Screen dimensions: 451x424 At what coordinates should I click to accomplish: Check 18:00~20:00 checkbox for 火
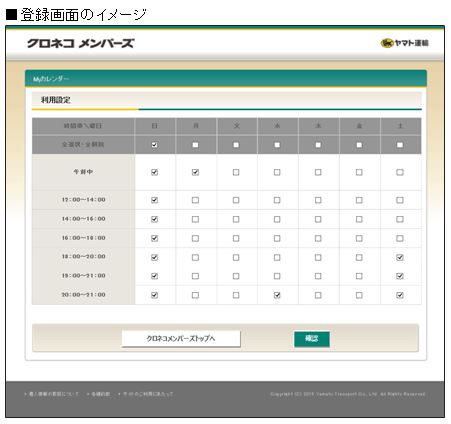(x=236, y=257)
